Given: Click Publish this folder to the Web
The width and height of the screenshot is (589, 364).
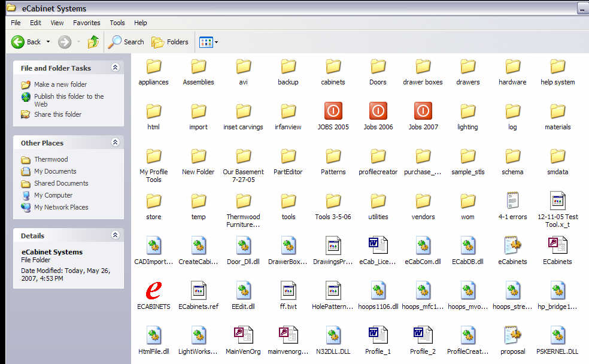Looking at the screenshot, I should pyautogui.click(x=69, y=101).
